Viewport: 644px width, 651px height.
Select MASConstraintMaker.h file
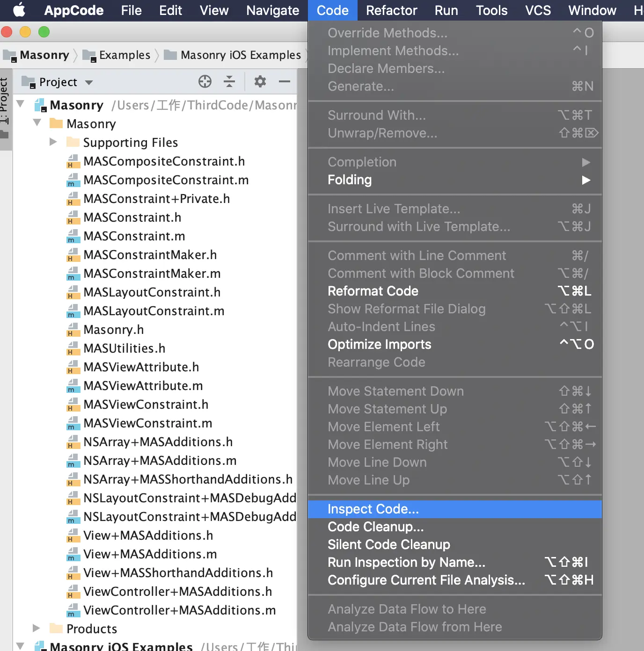point(150,255)
